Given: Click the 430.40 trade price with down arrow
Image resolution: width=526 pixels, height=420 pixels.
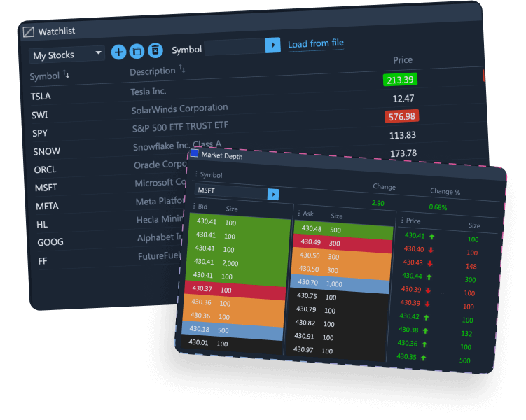Looking at the screenshot, I should coord(414,249).
